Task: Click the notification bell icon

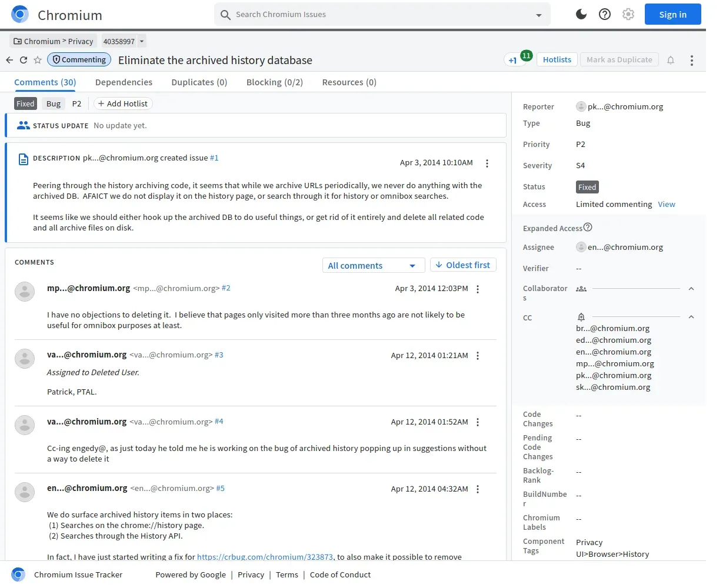Action: click(x=671, y=60)
